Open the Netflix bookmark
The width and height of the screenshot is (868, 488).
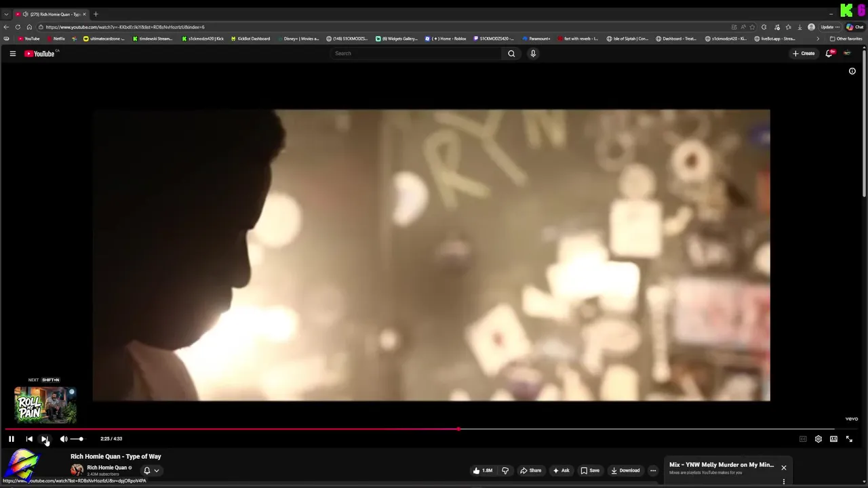click(x=56, y=39)
